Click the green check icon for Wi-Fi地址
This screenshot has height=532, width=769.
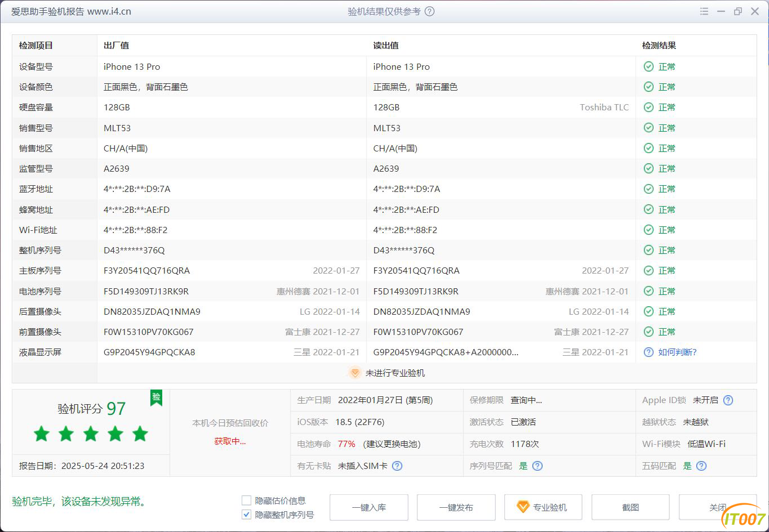(648, 230)
